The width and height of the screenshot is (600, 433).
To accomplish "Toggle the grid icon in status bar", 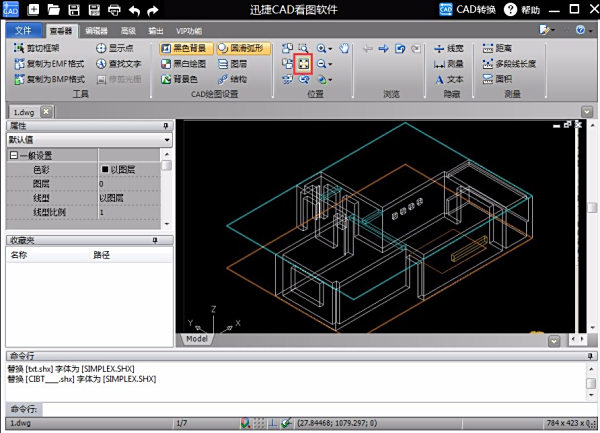I will tap(259, 423).
